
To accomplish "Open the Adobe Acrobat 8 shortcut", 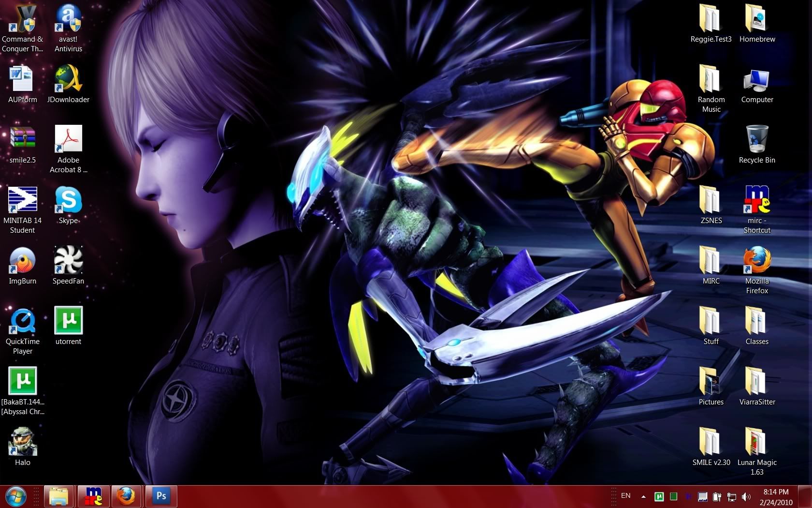I will pyautogui.click(x=68, y=140).
